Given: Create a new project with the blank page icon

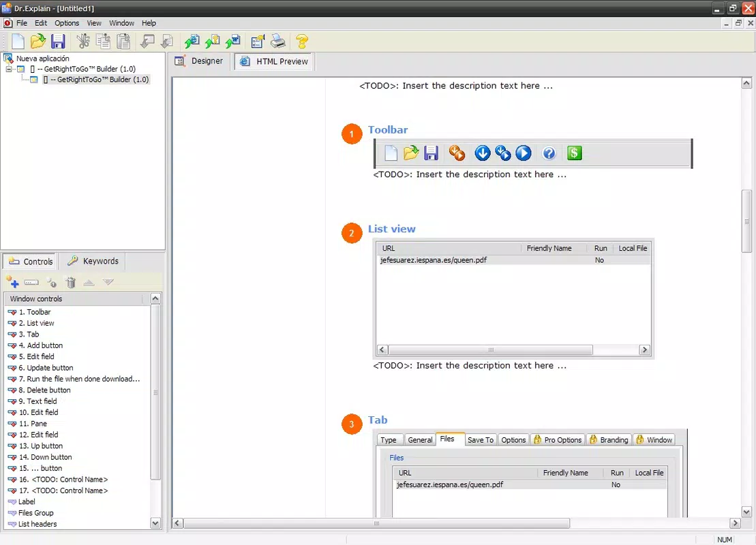Looking at the screenshot, I should tap(18, 42).
